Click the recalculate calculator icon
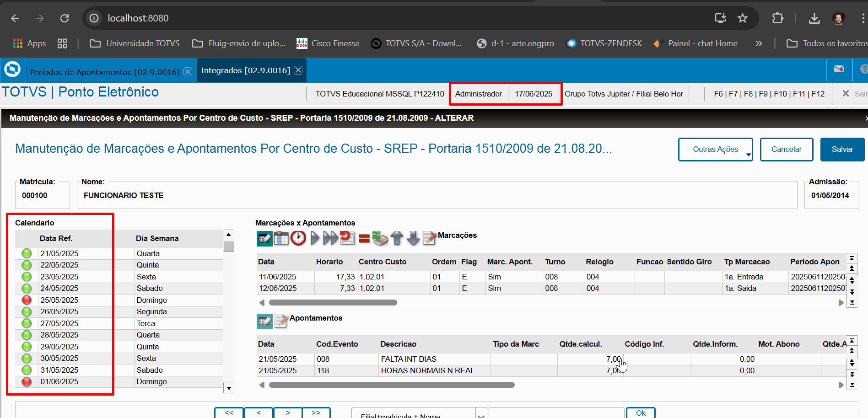868x418 pixels. pyautogui.click(x=380, y=238)
